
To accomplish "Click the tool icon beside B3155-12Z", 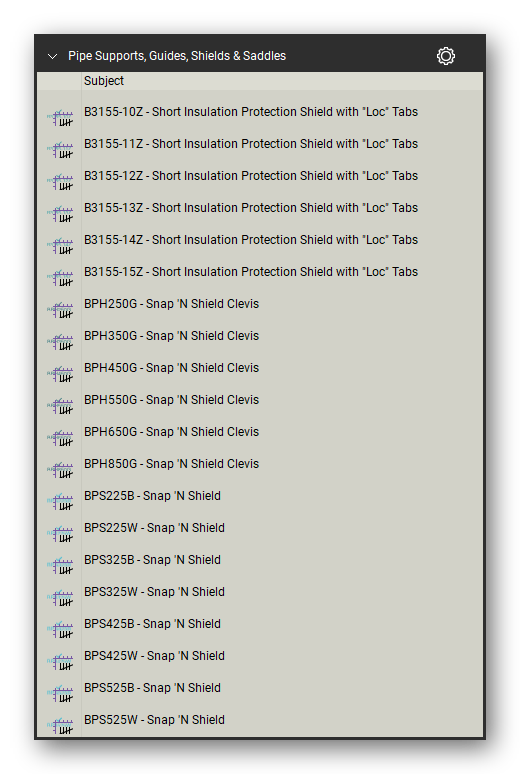I will (x=60, y=182).
